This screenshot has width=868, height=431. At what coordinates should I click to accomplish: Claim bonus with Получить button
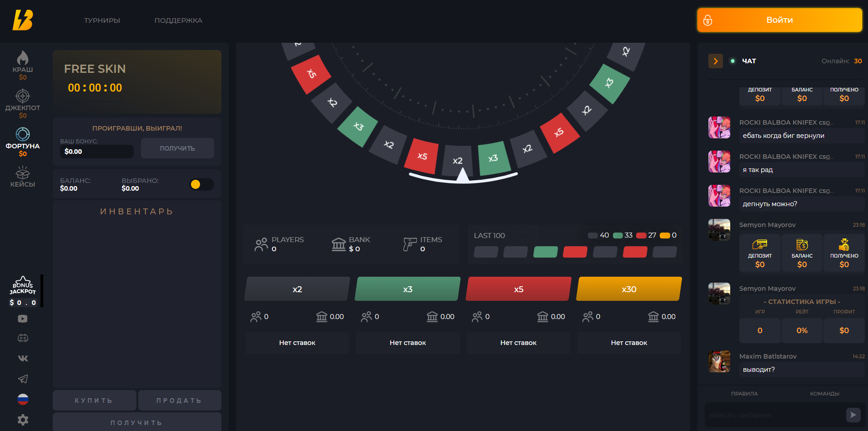(177, 148)
